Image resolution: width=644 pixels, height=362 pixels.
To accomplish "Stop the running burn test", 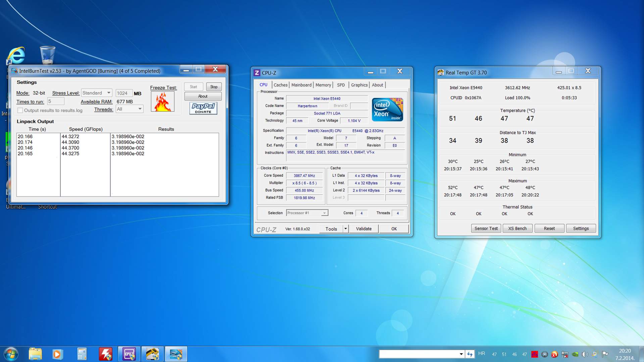I will coord(213,87).
